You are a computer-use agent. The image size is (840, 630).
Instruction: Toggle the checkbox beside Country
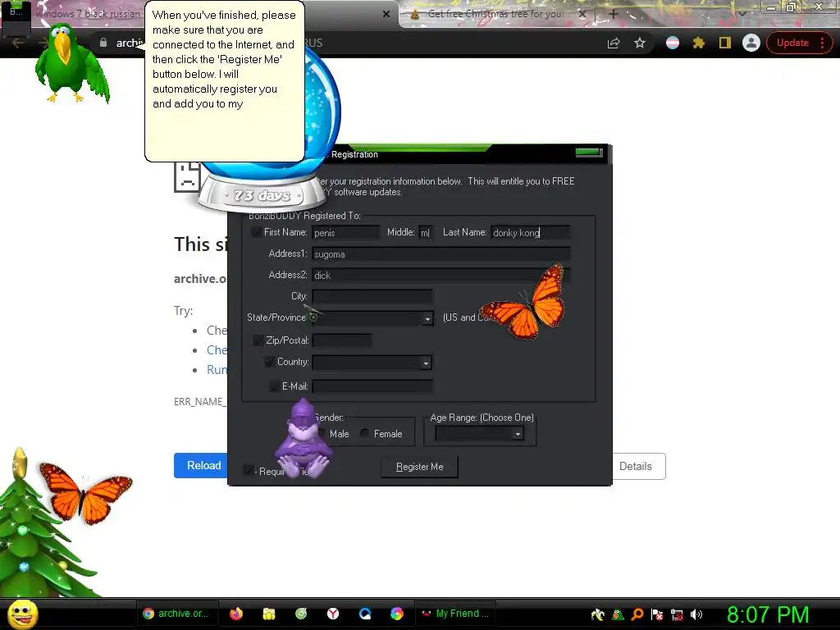(269, 362)
